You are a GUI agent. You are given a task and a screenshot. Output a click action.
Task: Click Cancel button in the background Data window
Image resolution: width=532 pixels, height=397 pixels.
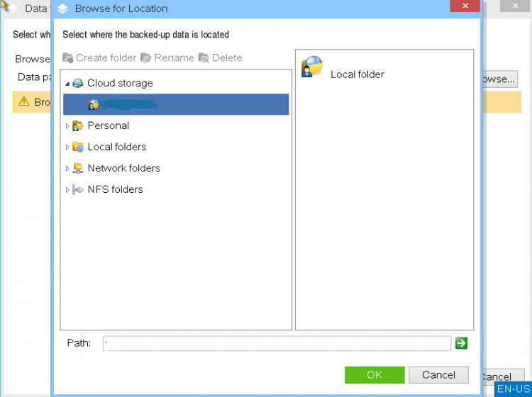click(x=503, y=376)
